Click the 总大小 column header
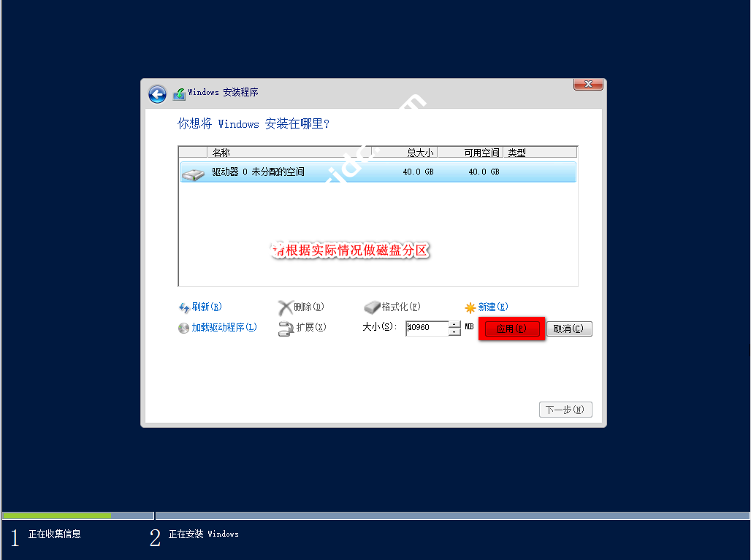 coord(405,153)
